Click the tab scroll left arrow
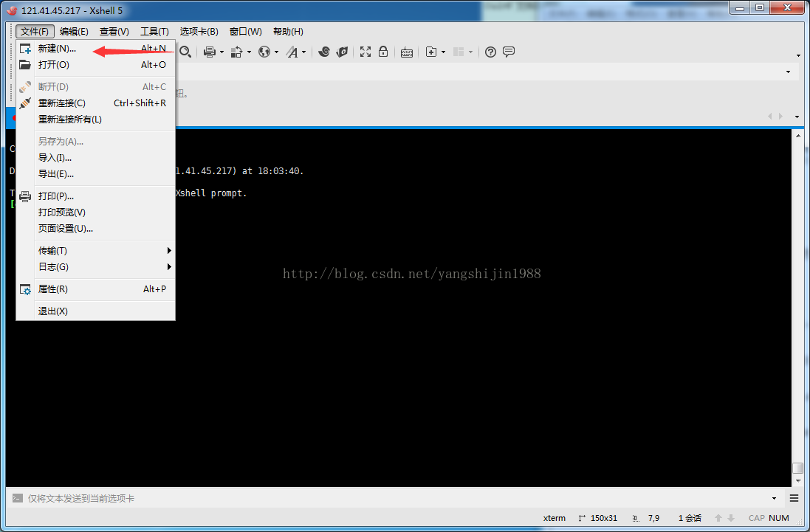 [x=769, y=117]
